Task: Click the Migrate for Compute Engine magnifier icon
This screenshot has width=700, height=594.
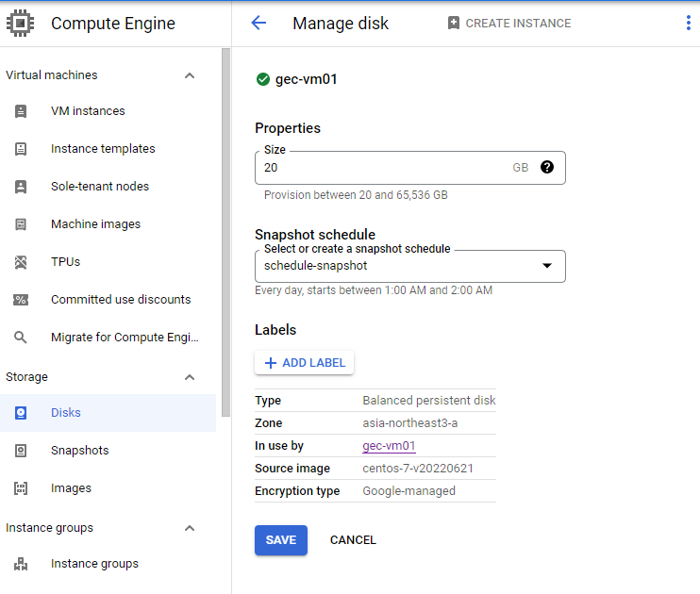Action: coord(21,338)
